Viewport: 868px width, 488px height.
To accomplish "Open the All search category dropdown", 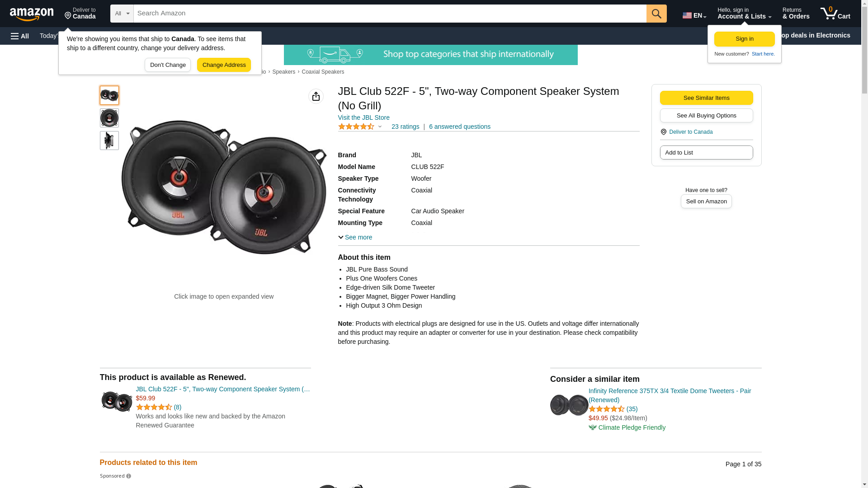I will click(122, 14).
